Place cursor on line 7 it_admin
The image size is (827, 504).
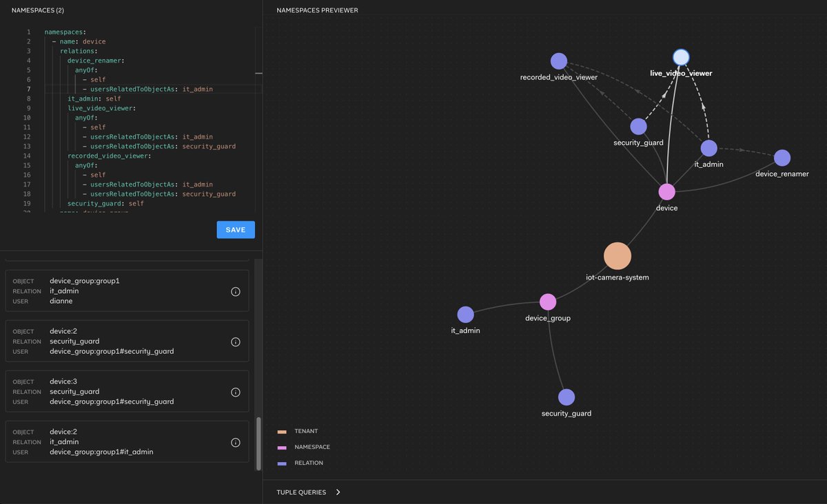point(198,90)
